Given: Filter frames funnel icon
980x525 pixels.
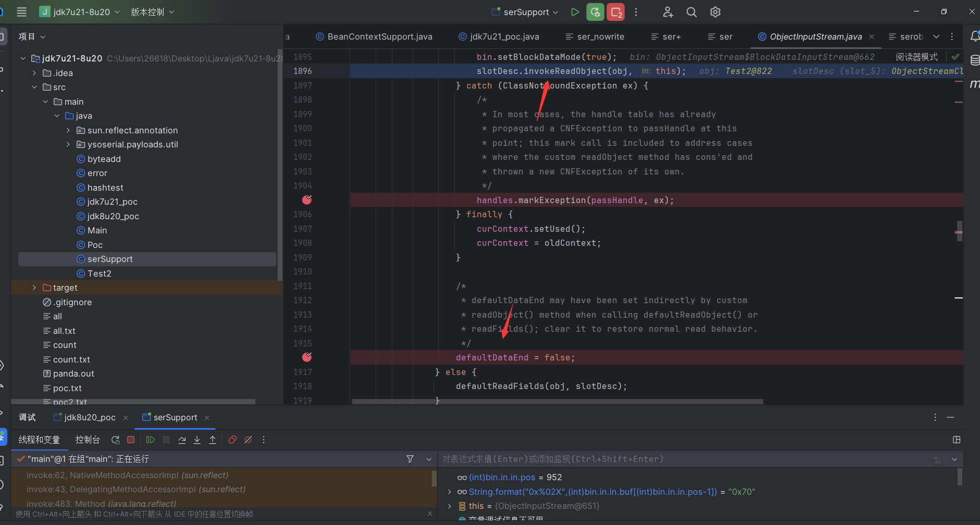Looking at the screenshot, I should [410, 459].
